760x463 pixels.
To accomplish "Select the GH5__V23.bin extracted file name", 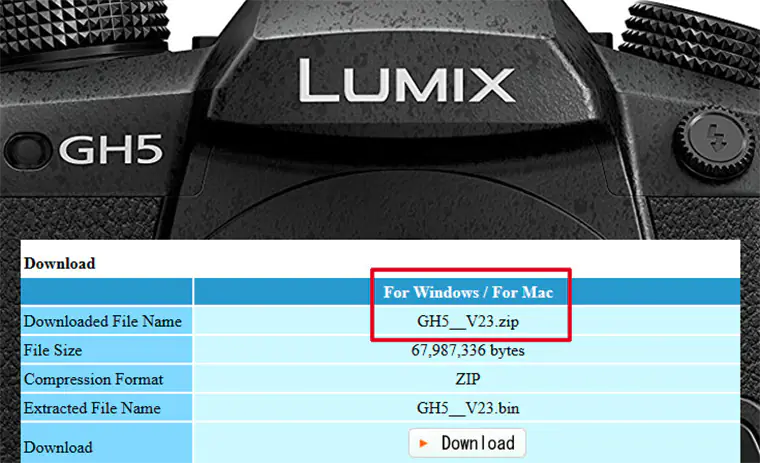I will [x=468, y=408].
